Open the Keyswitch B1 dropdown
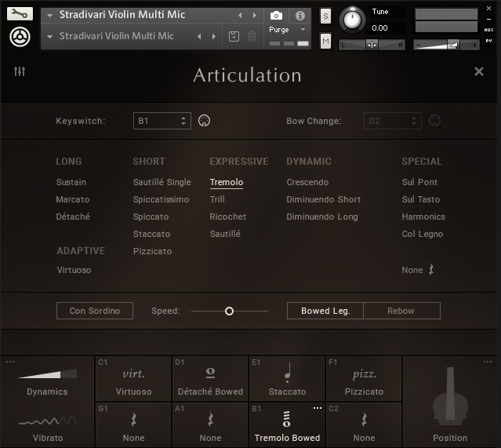The image size is (501, 448). pos(162,121)
